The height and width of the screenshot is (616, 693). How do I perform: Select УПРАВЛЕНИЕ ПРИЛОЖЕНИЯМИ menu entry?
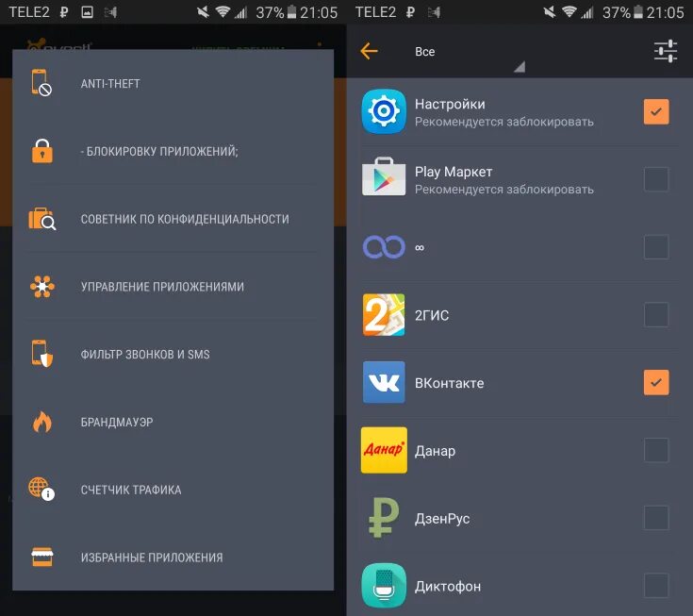173,287
